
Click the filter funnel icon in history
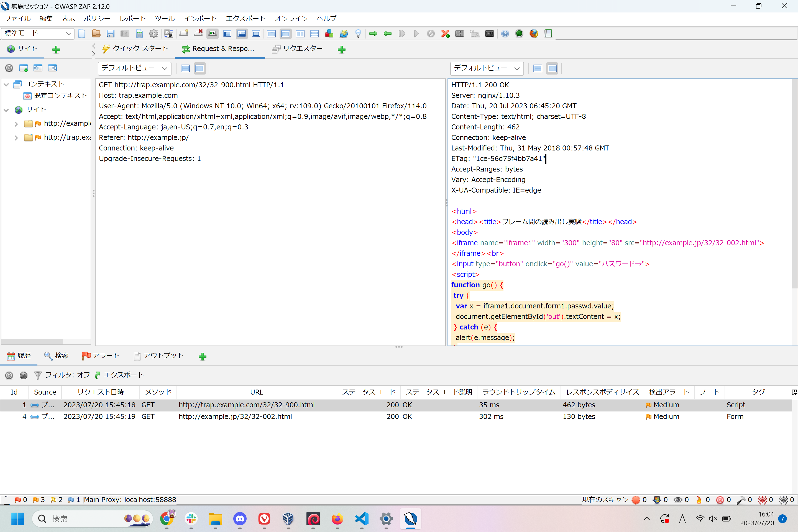(38, 375)
